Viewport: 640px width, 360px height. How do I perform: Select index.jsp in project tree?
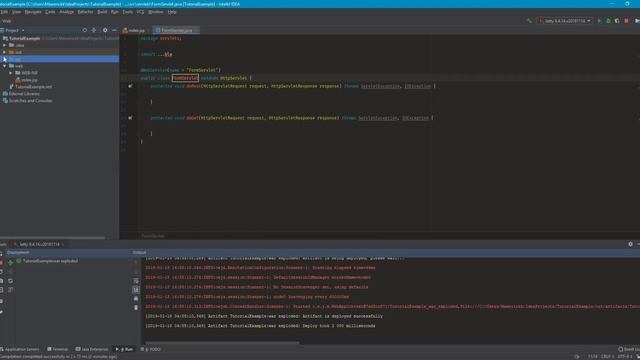pyautogui.click(x=27, y=80)
